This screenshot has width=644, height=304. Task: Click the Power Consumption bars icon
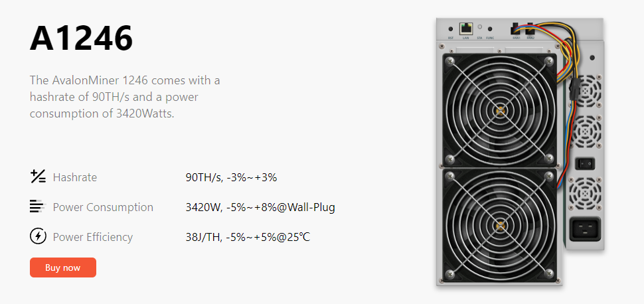(x=37, y=206)
